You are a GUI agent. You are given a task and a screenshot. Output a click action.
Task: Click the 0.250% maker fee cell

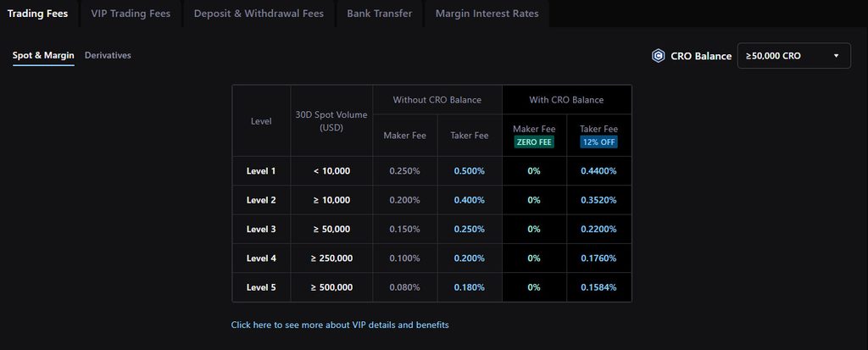click(x=404, y=171)
